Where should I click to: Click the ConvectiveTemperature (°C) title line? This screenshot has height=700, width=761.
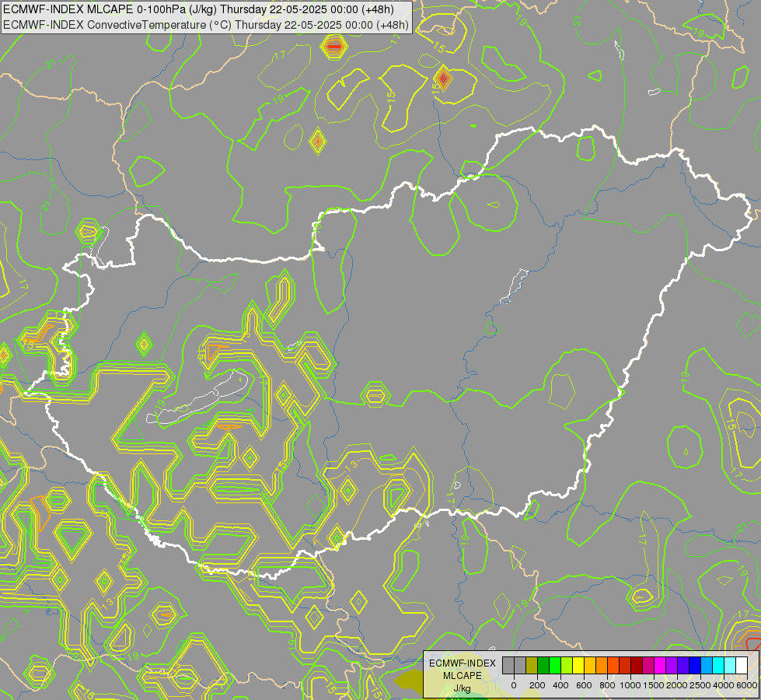pyautogui.click(x=206, y=25)
